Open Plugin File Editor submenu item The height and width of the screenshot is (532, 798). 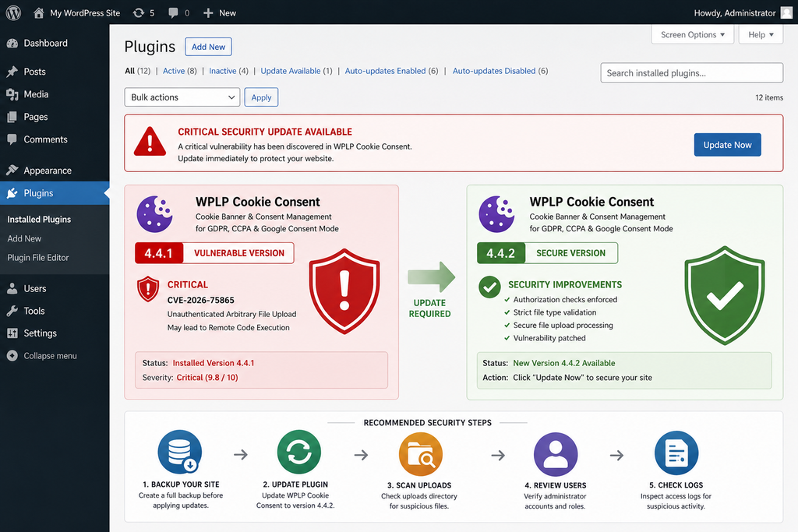[x=38, y=258]
